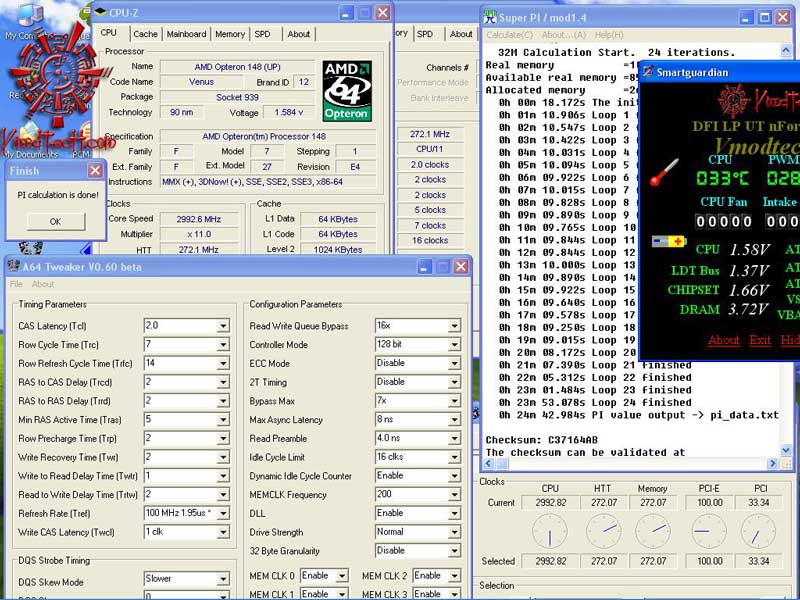Click the CPU clock dial gauge

pyautogui.click(x=549, y=532)
